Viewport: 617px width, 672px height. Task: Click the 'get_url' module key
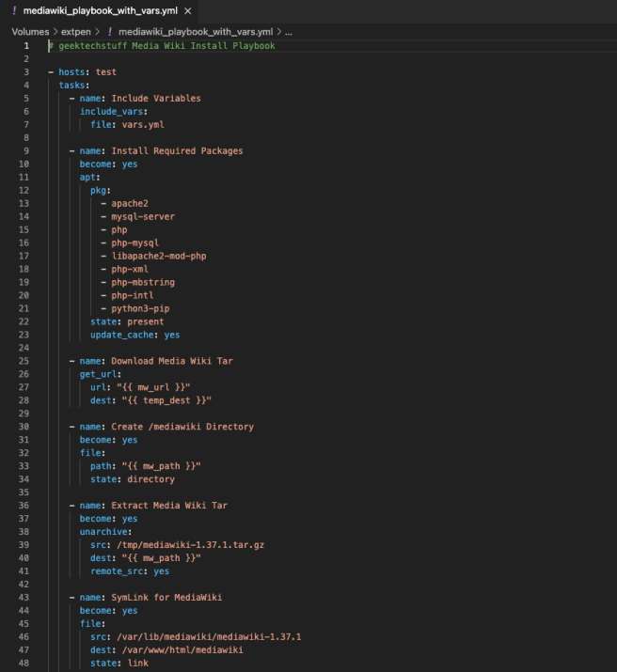[98, 374]
